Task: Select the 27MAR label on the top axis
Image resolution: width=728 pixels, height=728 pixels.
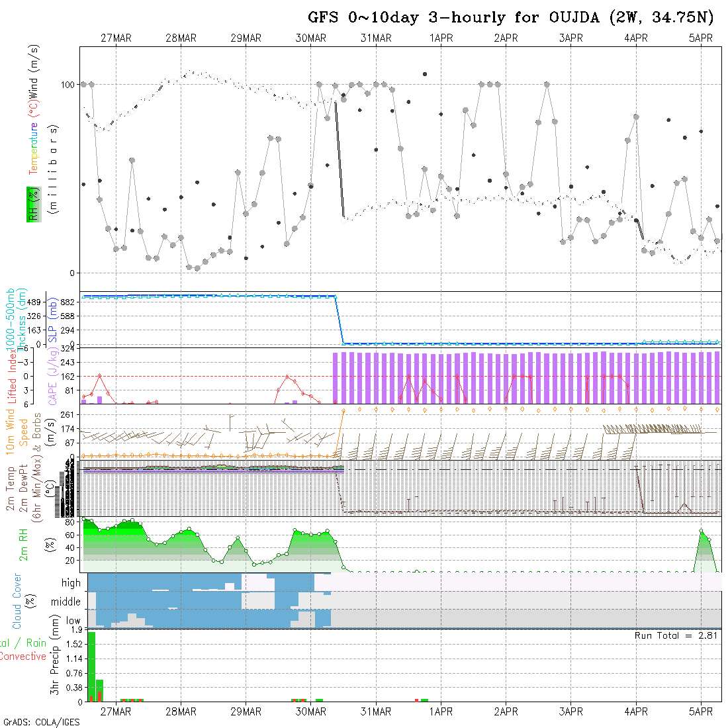Action: tap(116, 38)
